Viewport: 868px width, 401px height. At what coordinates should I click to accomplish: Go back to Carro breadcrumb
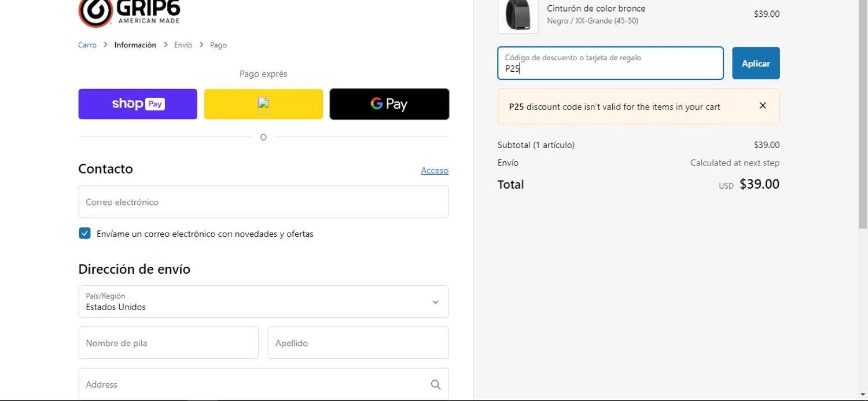click(87, 45)
